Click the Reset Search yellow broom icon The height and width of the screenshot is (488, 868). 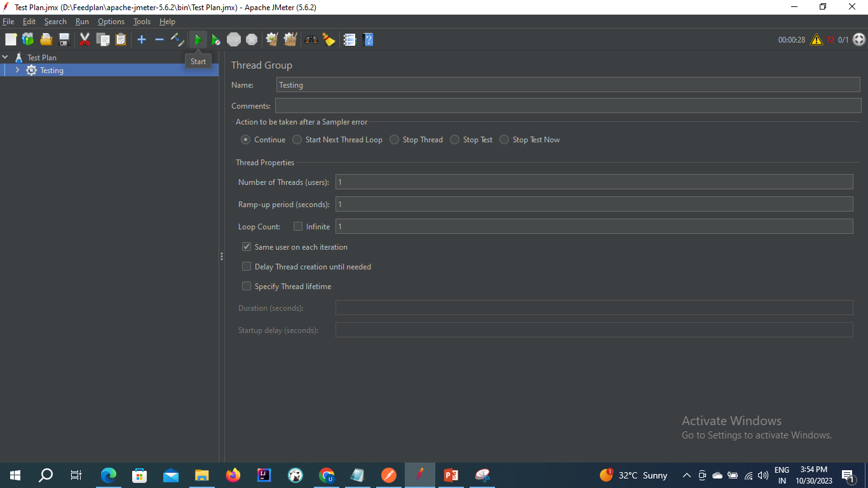[x=329, y=39]
